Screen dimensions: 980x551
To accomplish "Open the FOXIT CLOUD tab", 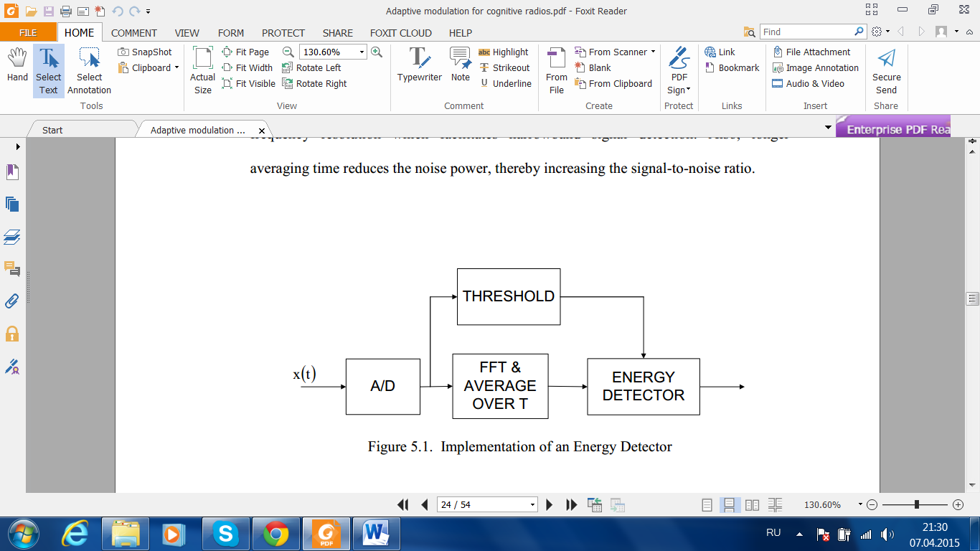I will click(401, 32).
